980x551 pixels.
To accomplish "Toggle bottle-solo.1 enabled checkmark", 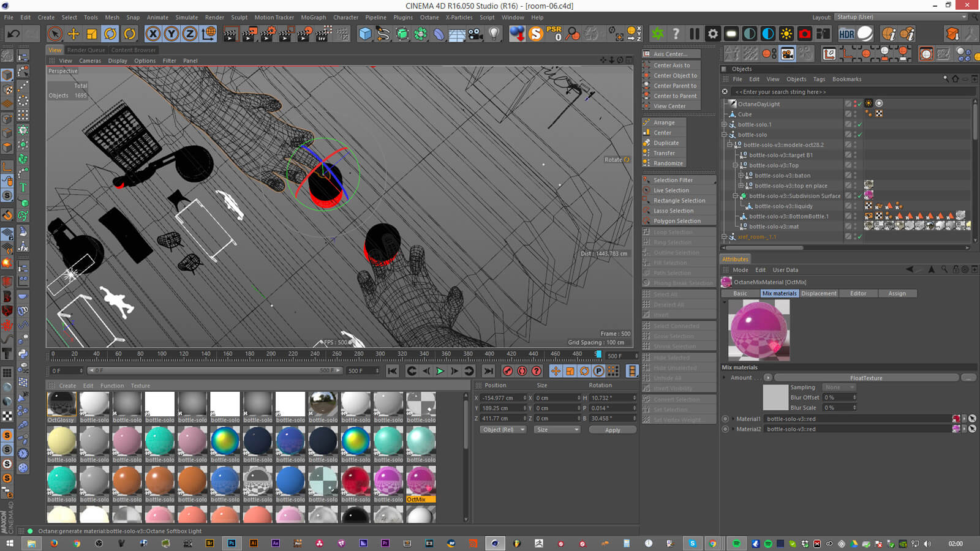I will click(861, 124).
